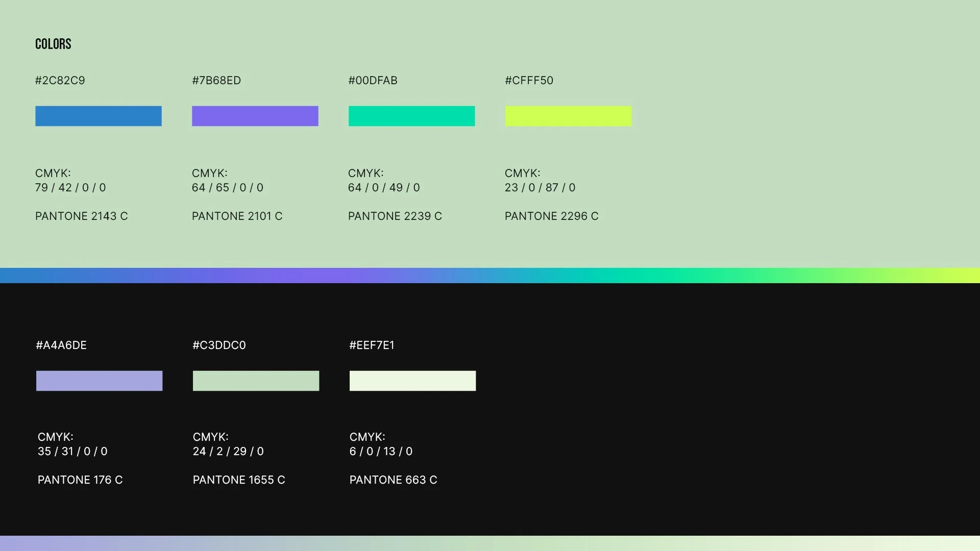Image resolution: width=980 pixels, height=551 pixels.
Task: Pick the teal #00DFAB color bar
Action: pos(411,116)
